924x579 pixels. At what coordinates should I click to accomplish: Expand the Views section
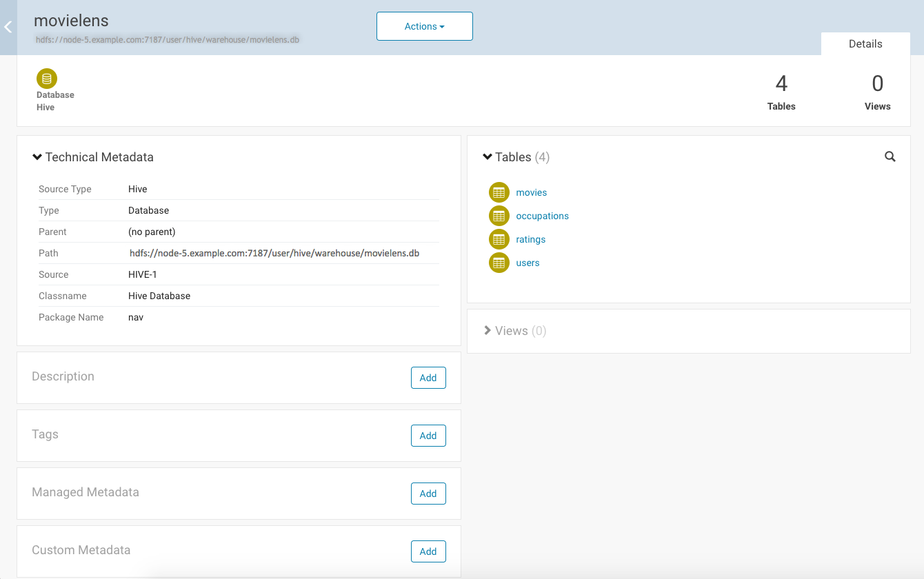tap(488, 331)
